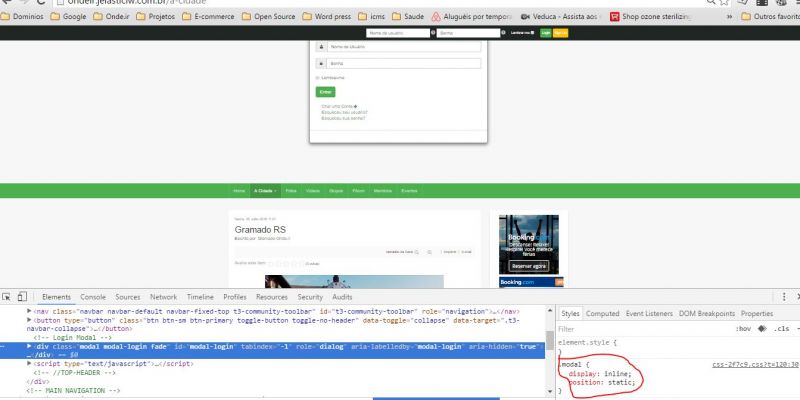
Task: Open the DevTools three-dot customize menu
Action: tap(784, 297)
